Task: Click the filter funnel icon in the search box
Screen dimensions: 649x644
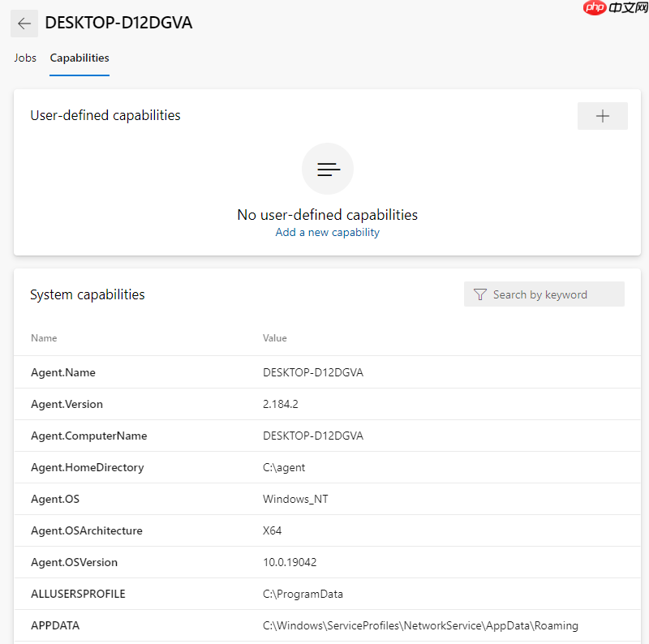Action: 479,294
